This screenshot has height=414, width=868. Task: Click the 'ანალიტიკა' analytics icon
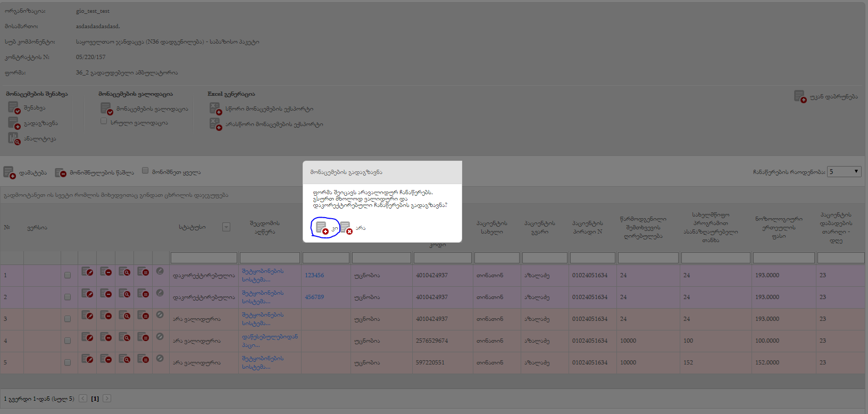[14, 139]
